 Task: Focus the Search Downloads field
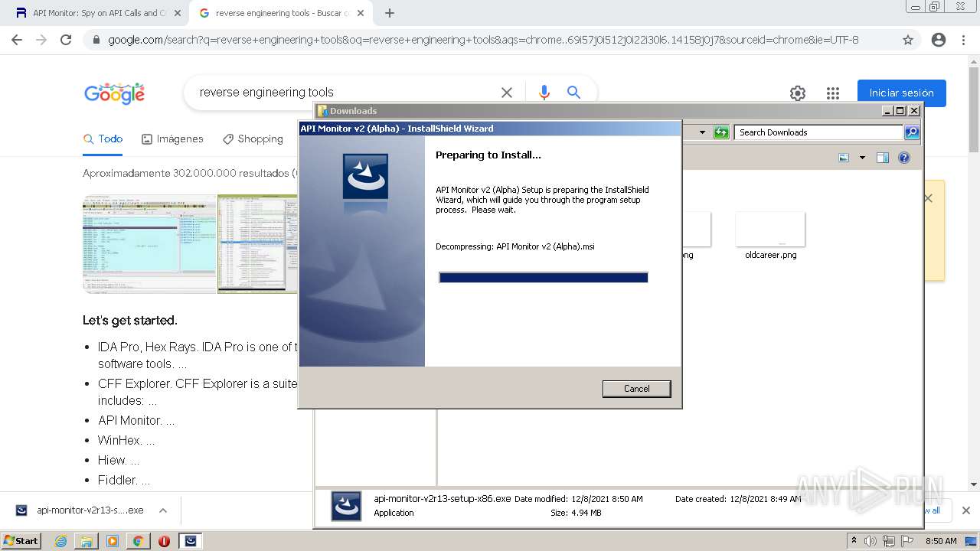[818, 132]
